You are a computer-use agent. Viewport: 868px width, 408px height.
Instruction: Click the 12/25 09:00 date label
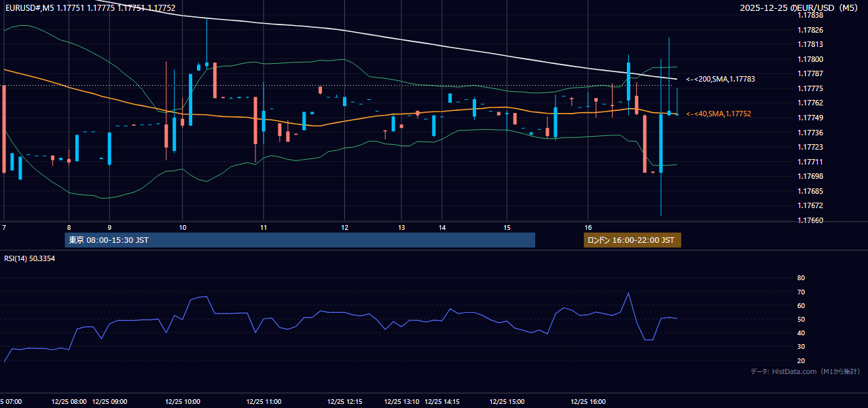click(x=109, y=402)
